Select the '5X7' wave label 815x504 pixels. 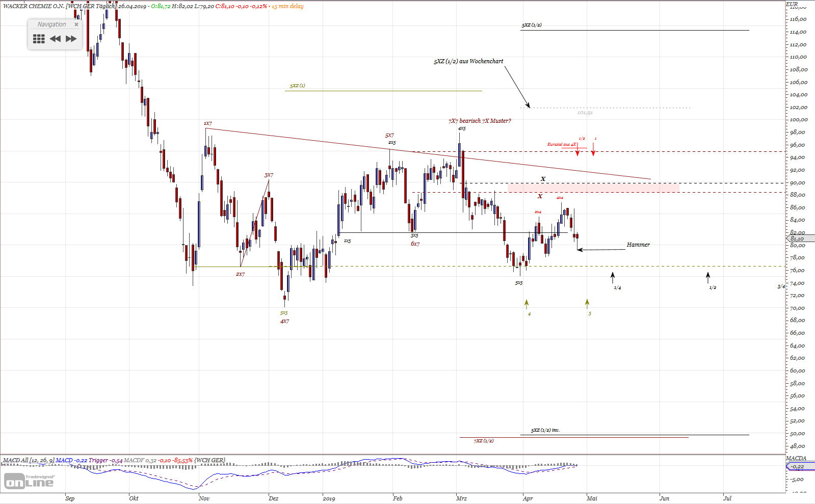click(389, 136)
